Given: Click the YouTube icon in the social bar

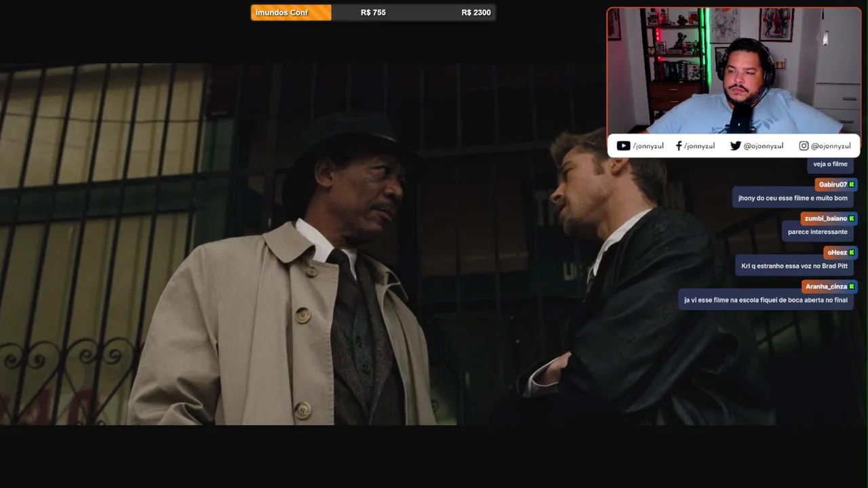Looking at the screenshot, I should [x=623, y=146].
